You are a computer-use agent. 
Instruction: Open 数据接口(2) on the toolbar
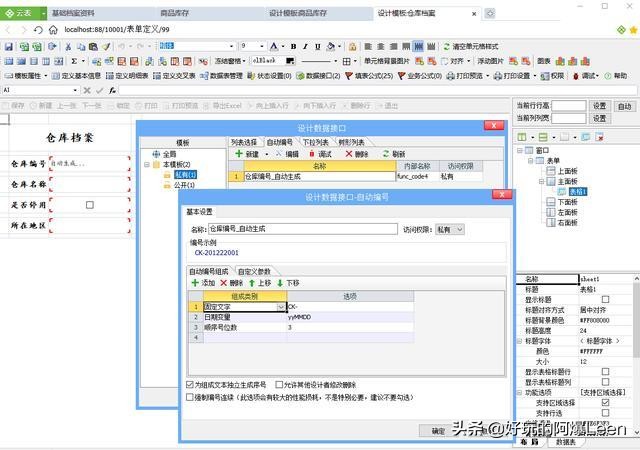tap(318, 76)
